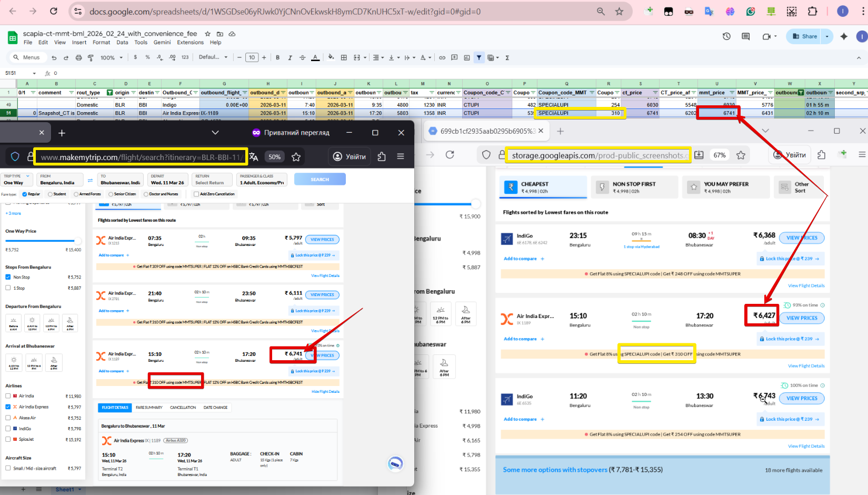This screenshot has height=495, width=868.
Task: Check the IndiGo airline filter
Action: coord(8,429)
